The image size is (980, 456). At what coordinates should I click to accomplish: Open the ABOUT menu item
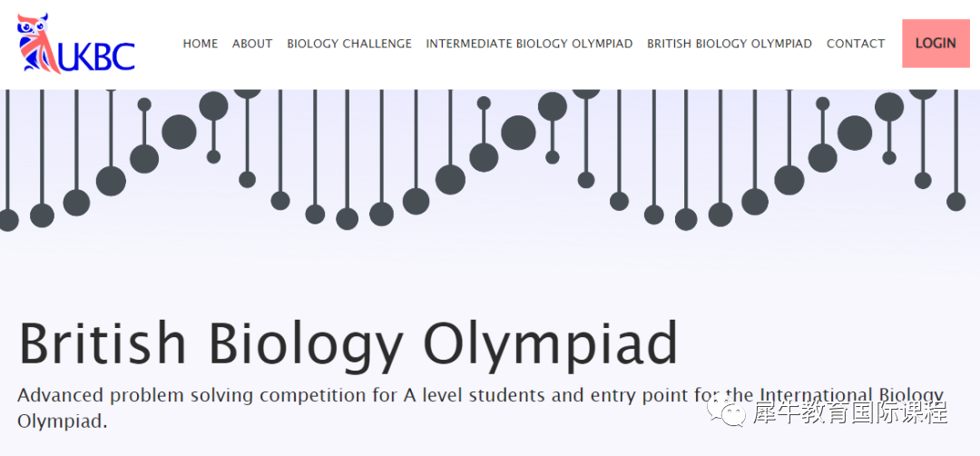coord(252,44)
